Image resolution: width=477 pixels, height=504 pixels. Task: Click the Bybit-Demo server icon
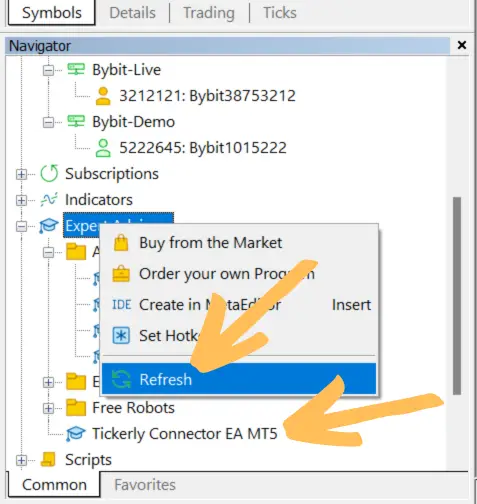tap(76, 121)
